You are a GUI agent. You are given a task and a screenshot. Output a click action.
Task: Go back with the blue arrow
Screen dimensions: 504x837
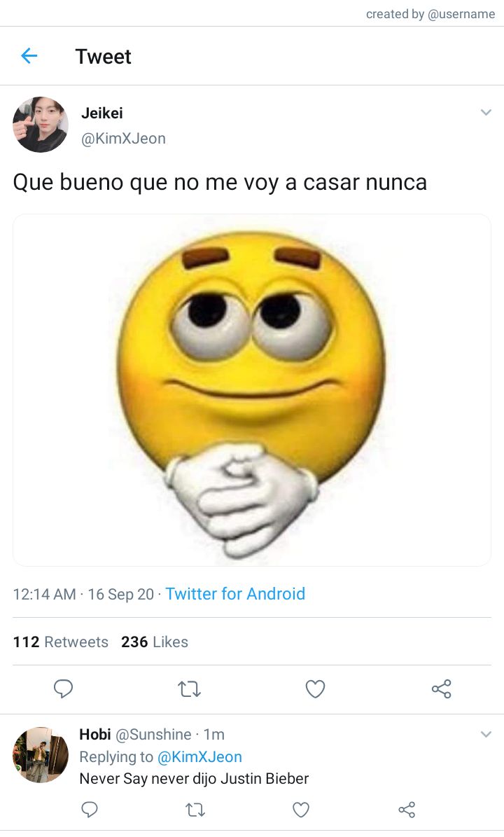coord(29,55)
